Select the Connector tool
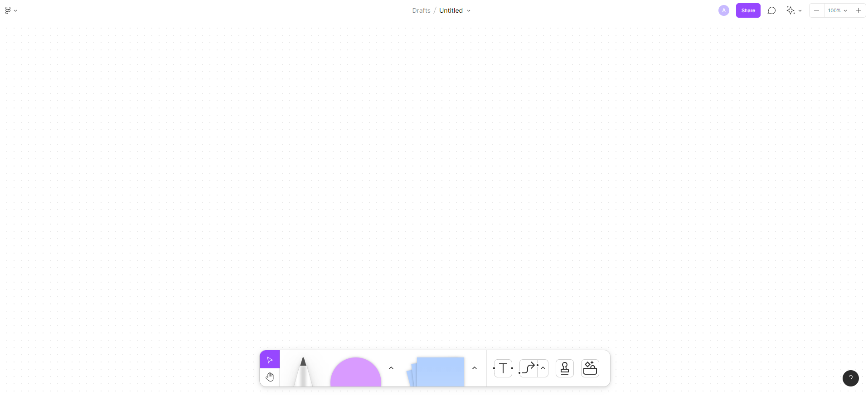 (528, 368)
